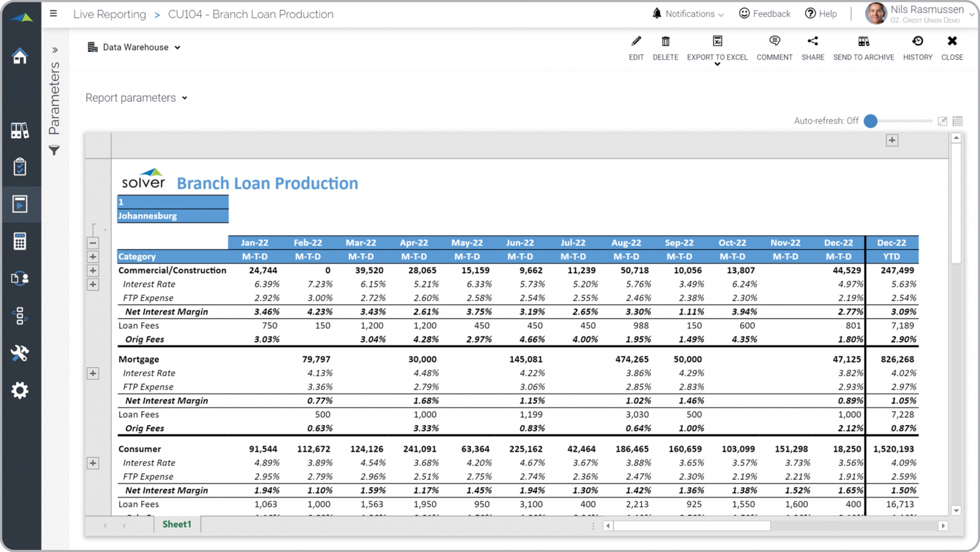Open the Comment tool
Viewport: 980px width, 552px height.
[x=774, y=41]
